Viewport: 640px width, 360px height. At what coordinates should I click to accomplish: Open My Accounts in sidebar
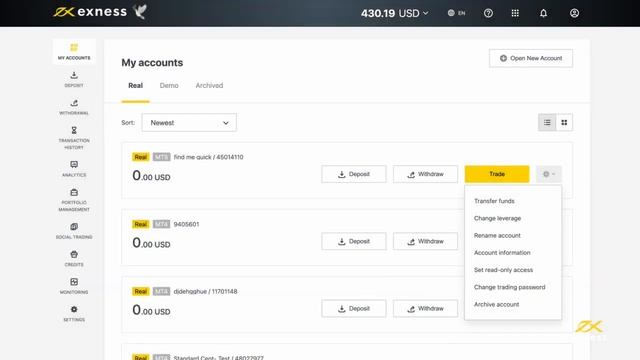pyautogui.click(x=74, y=51)
